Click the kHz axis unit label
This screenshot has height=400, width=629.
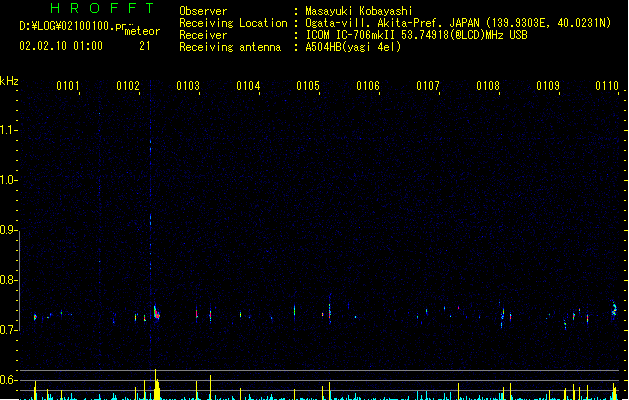click(x=9, y=81)
